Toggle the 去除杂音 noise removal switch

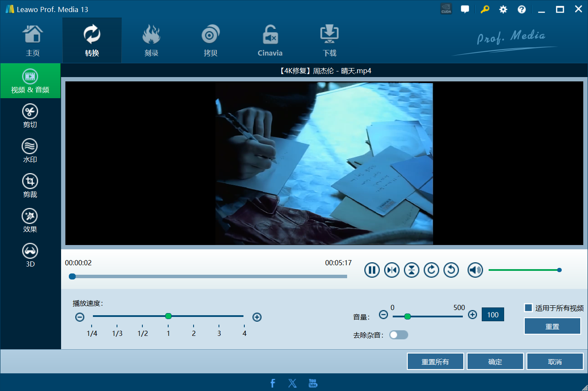pos(399,335)
